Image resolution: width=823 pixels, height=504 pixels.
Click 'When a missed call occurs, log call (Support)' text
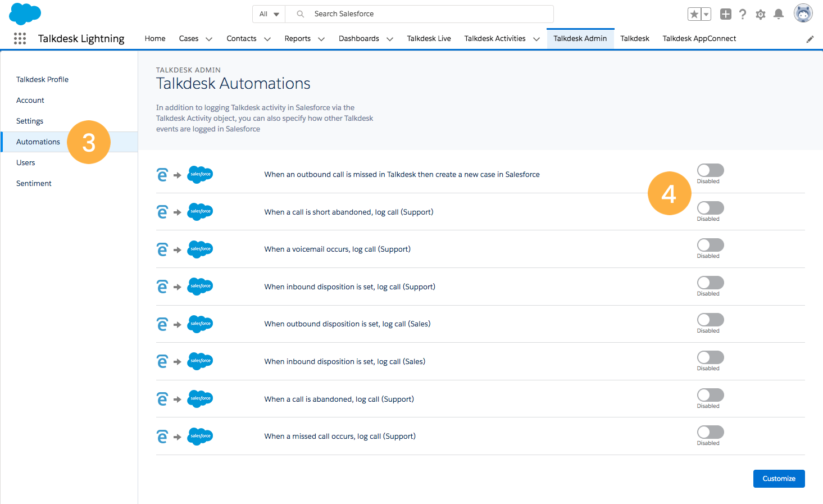(x=340, y=437)
